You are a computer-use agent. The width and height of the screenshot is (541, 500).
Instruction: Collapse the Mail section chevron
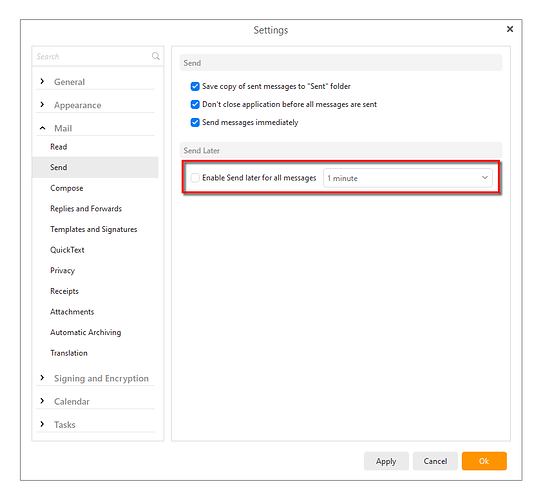(42, 128)
